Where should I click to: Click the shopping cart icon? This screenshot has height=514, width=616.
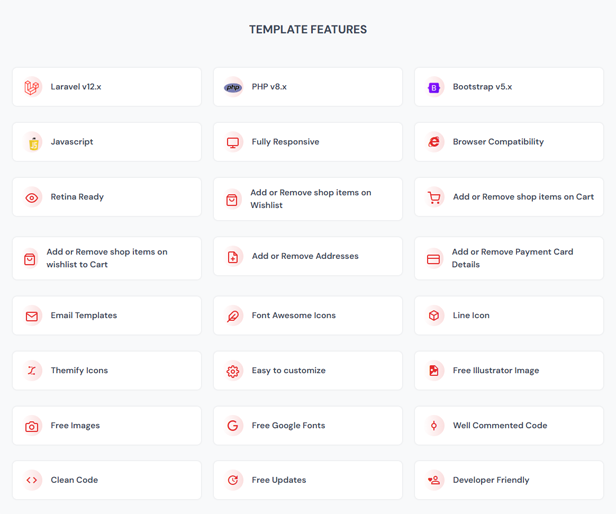434,197
